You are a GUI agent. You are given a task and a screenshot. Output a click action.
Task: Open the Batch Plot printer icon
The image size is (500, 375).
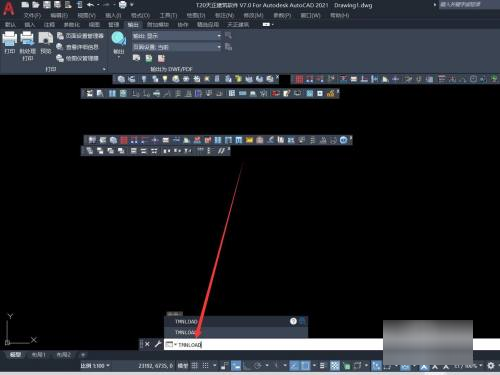pos(27,39)
